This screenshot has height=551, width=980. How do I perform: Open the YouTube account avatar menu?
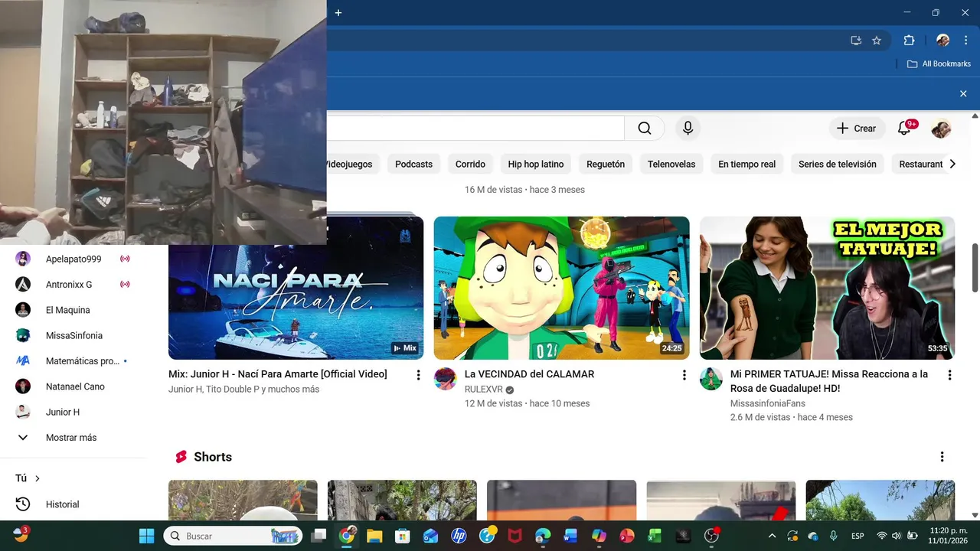click(x=941, y=129)
